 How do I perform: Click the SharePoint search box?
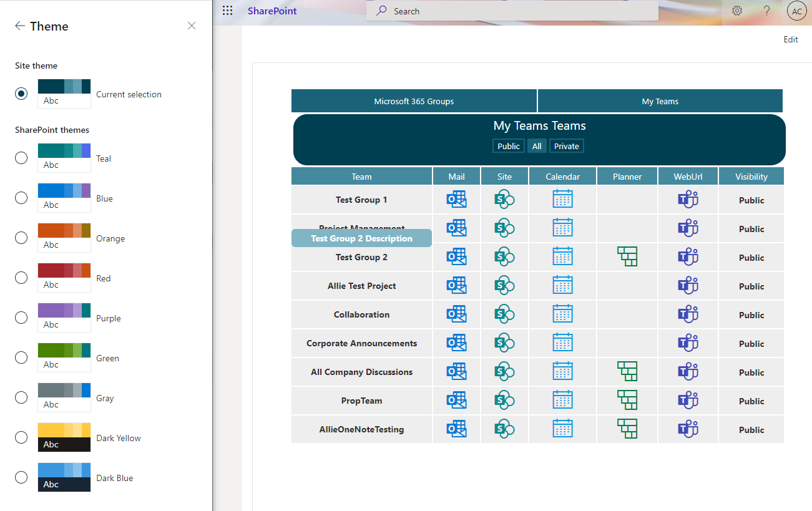coord(512,11)
